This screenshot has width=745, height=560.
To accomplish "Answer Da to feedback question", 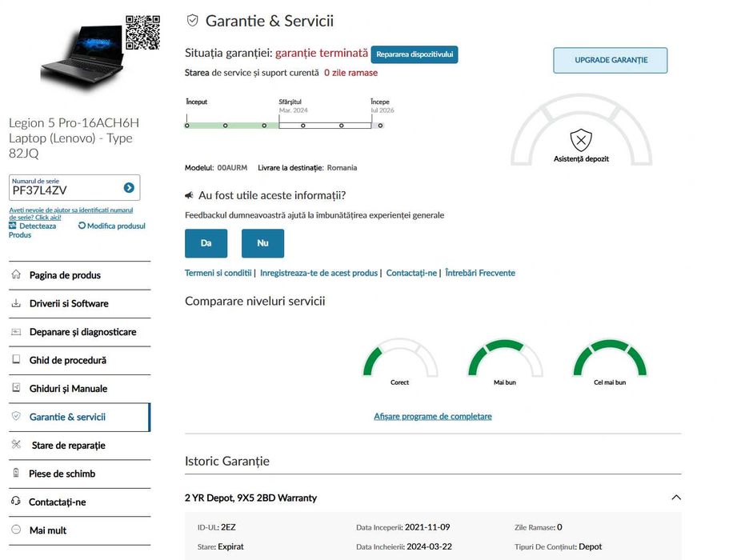I will click(206, 243).
